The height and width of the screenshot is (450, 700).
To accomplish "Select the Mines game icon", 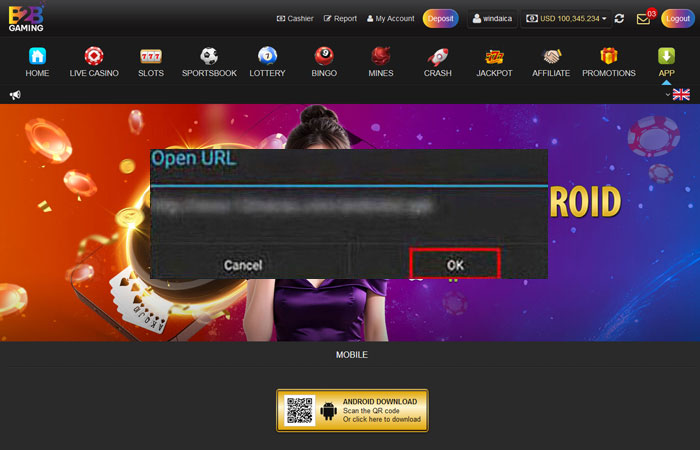I will pos(380,56).
